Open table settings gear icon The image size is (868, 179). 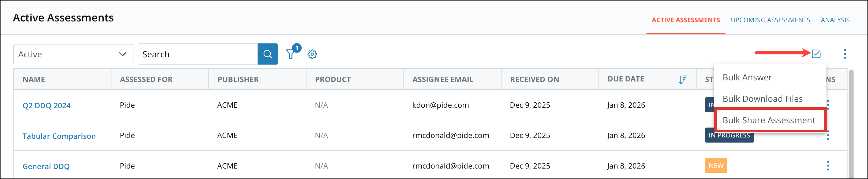point(312,54)
